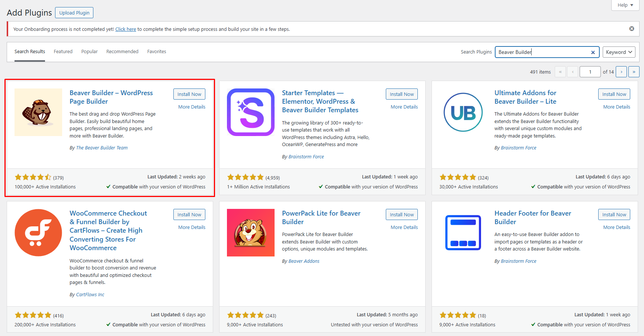
Task: Install Header Footer for Beaver Builder
Action: pyautogui.click(x=614, y=214)
